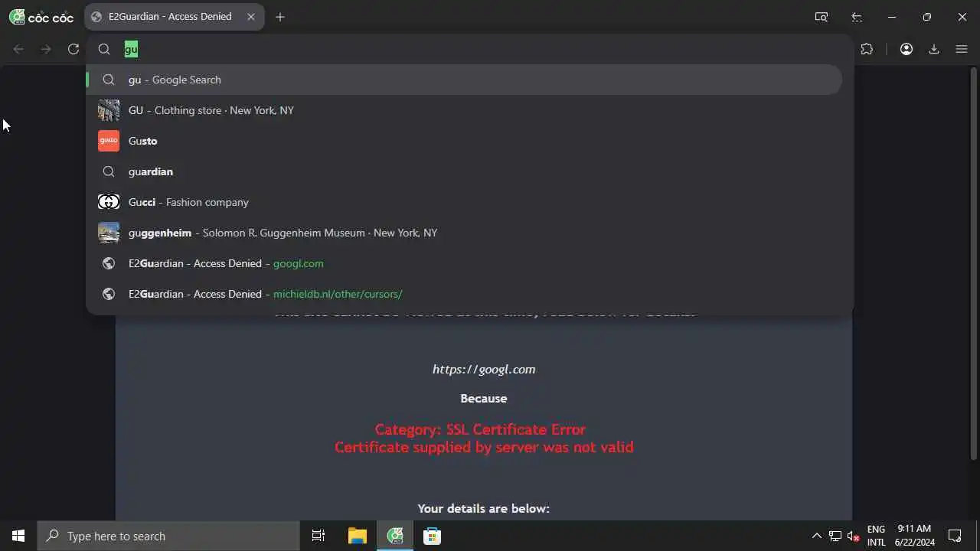The height and width of the screenshot is (551, 980).
Task: Click the taskbar 'Type here to search' box
Action: click(168, 536)
